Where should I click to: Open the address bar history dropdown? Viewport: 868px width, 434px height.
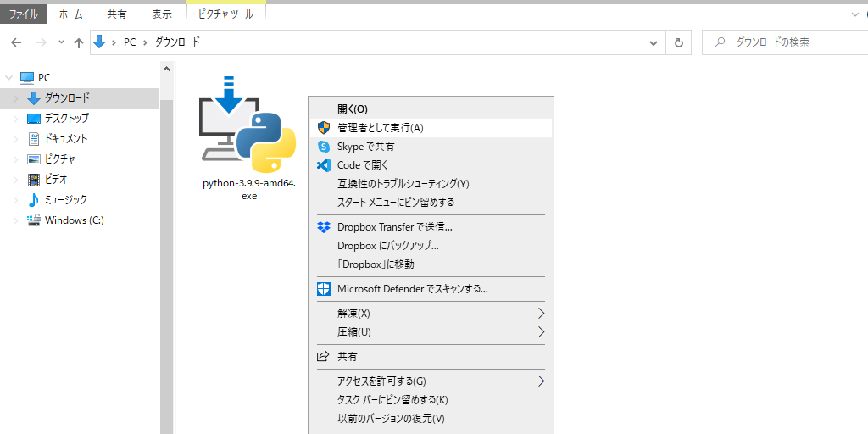653,42
